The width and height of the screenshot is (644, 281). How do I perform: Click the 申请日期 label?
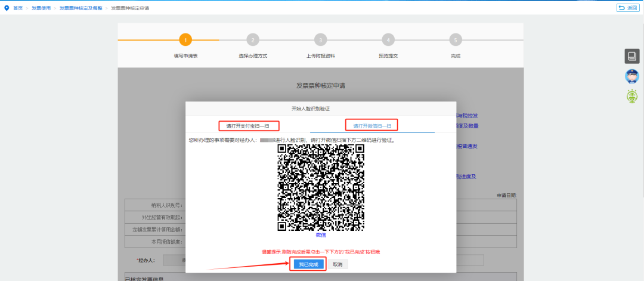pos(506,195)
